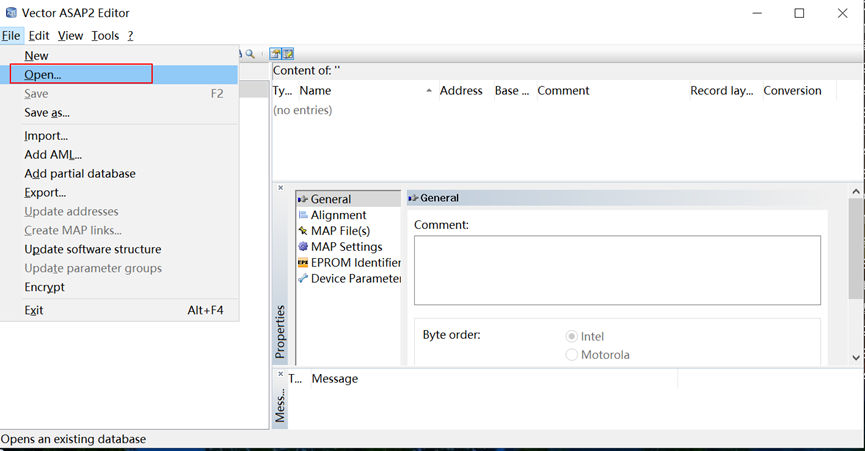Choose Import... in the File menu
The image size is (865, 451).
[120, 136]
